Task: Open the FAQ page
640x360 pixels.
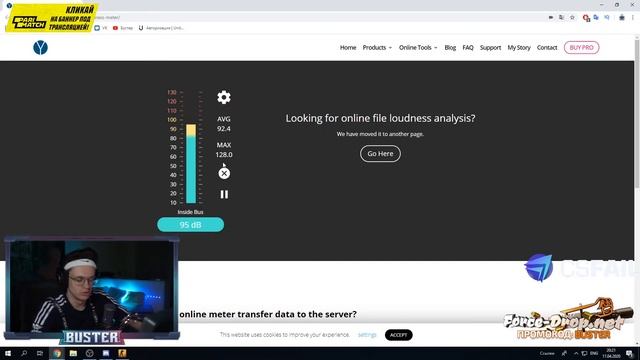Action: tap(468, 48)
